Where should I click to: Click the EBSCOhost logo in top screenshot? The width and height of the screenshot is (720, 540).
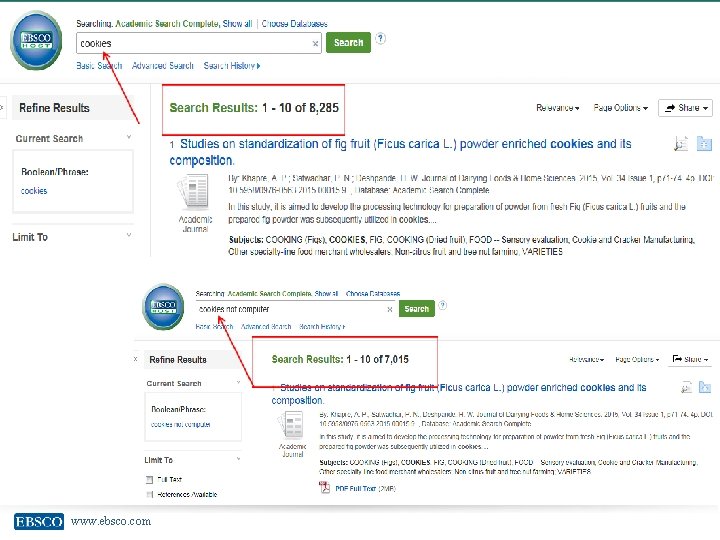point(36,40)
